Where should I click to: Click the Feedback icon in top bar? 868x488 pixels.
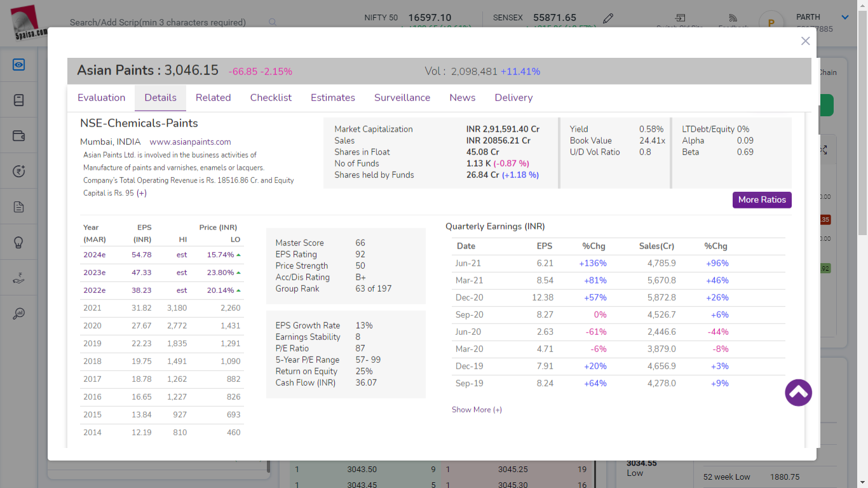tap(733, 18)
